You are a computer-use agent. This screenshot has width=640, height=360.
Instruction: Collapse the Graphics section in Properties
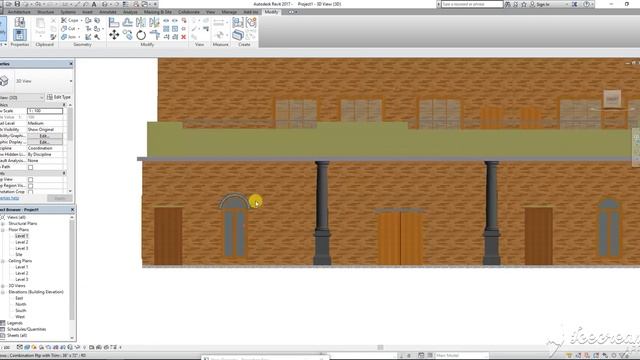pyautogui.click(x=64, y=105)
